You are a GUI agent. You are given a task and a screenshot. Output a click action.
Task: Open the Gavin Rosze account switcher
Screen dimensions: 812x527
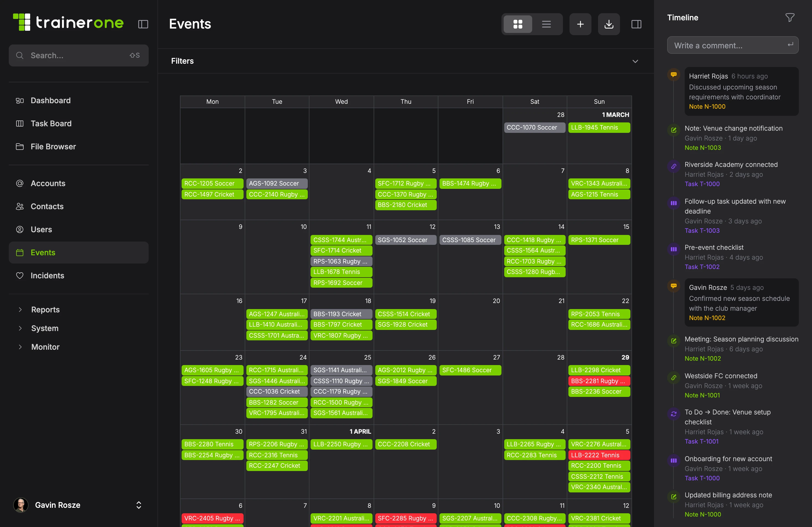point(139,505)
